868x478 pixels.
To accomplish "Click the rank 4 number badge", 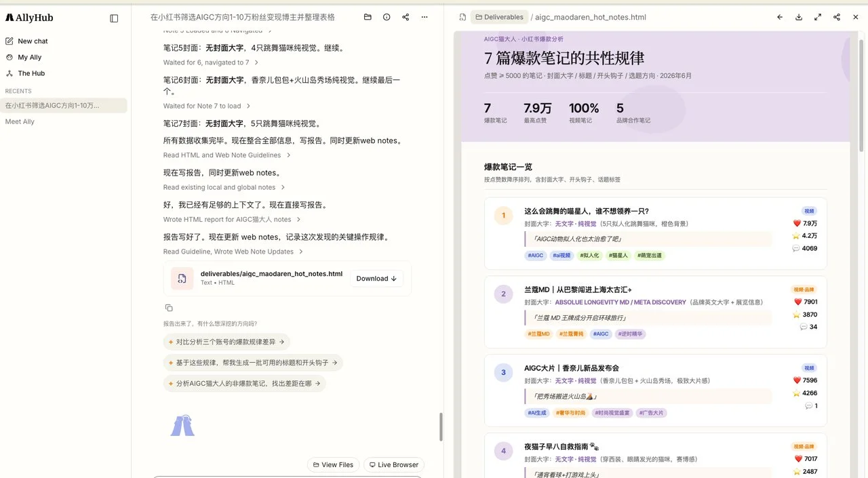I will [x=503, y=451].
